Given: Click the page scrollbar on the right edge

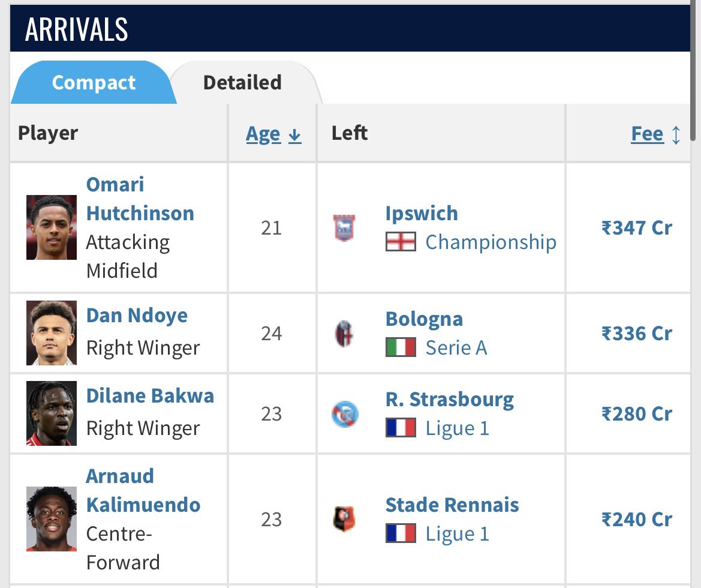Looking at the screenshot, I should 693,71.
